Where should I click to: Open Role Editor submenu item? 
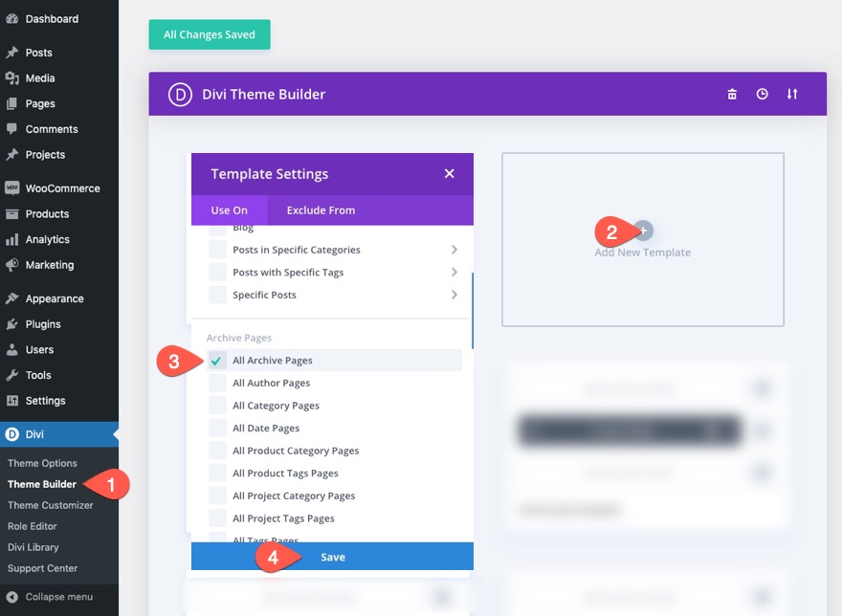[33, 526]
